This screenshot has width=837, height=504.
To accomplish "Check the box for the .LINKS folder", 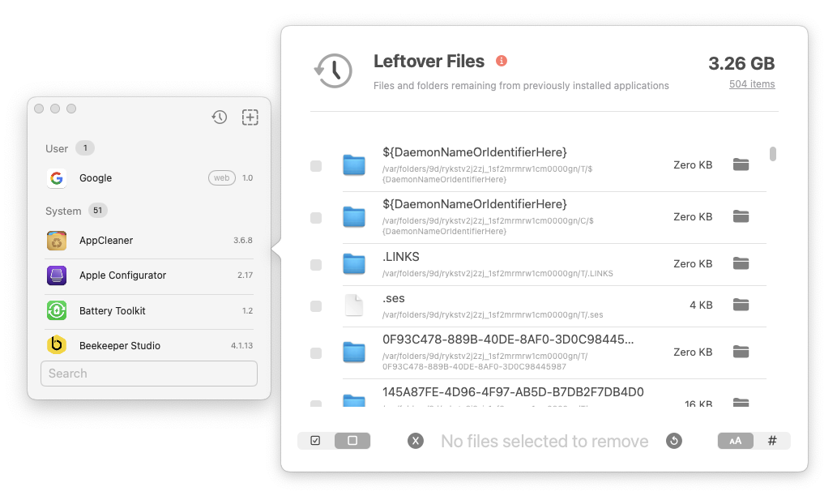I will (x=316, y=265).
